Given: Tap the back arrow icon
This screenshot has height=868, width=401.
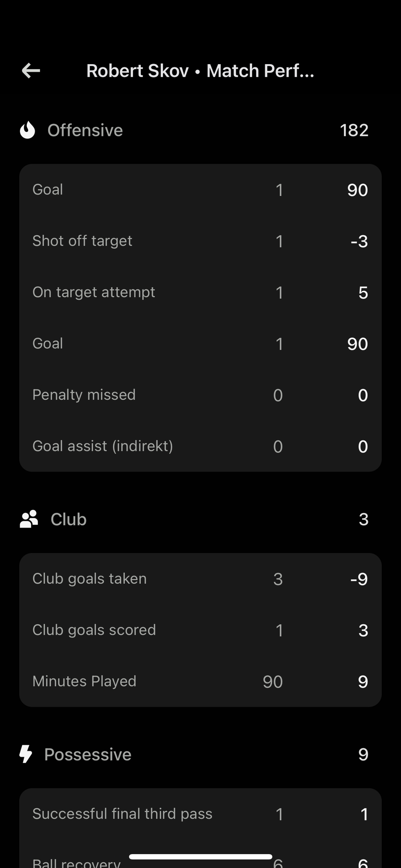Looking at the screenshot, I should 31,70.
